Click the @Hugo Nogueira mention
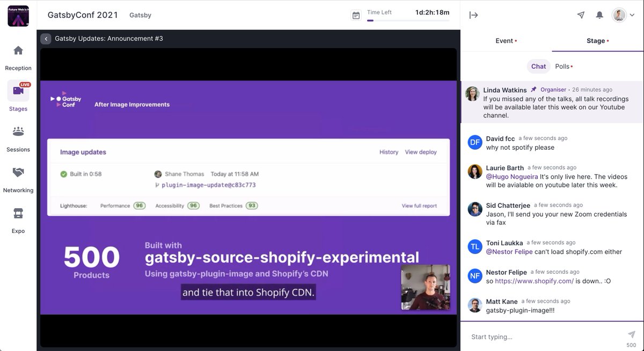Image resolution: width=644 pixels, height=351 pixels. pos(512,177)
